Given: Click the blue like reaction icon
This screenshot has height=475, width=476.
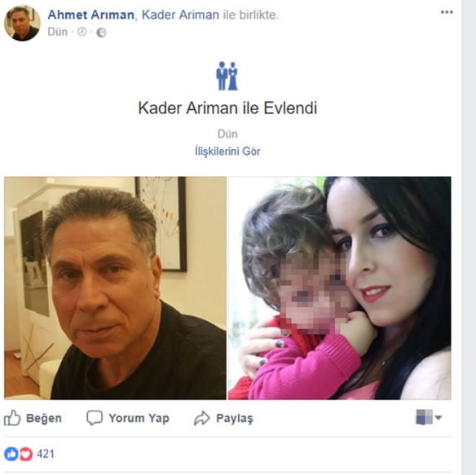Looking at the screenshot, I should pos(11,454).
